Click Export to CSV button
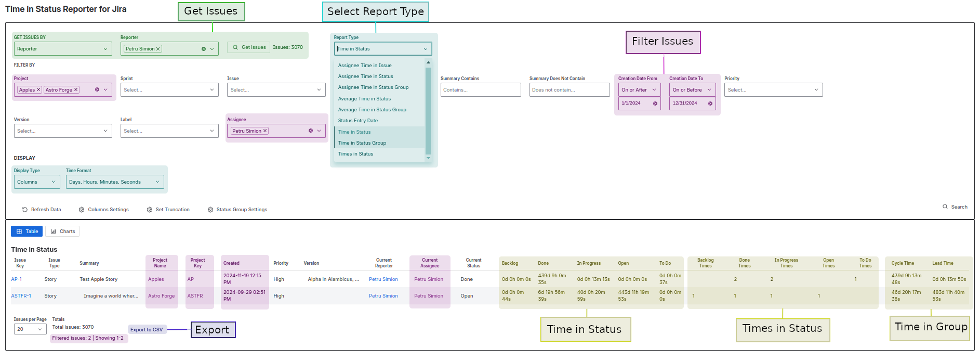The width and height of the screenshot is (980, 361). click(147, 330)
